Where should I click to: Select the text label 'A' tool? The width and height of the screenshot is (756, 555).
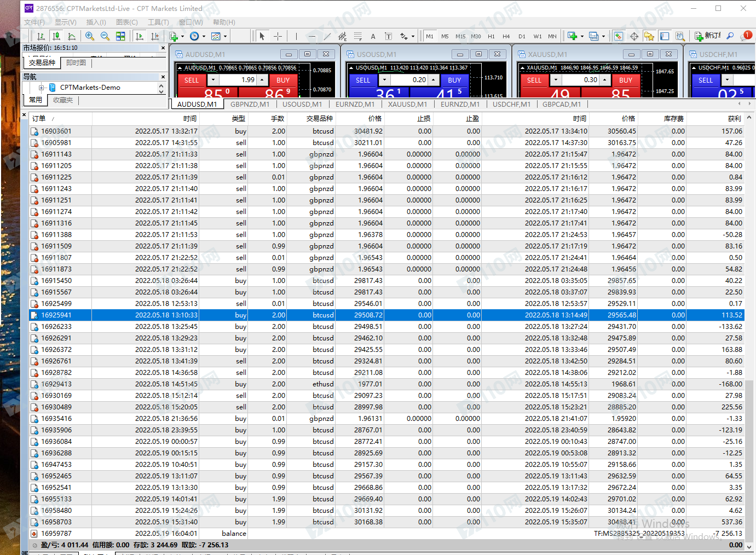click(373, 37)
